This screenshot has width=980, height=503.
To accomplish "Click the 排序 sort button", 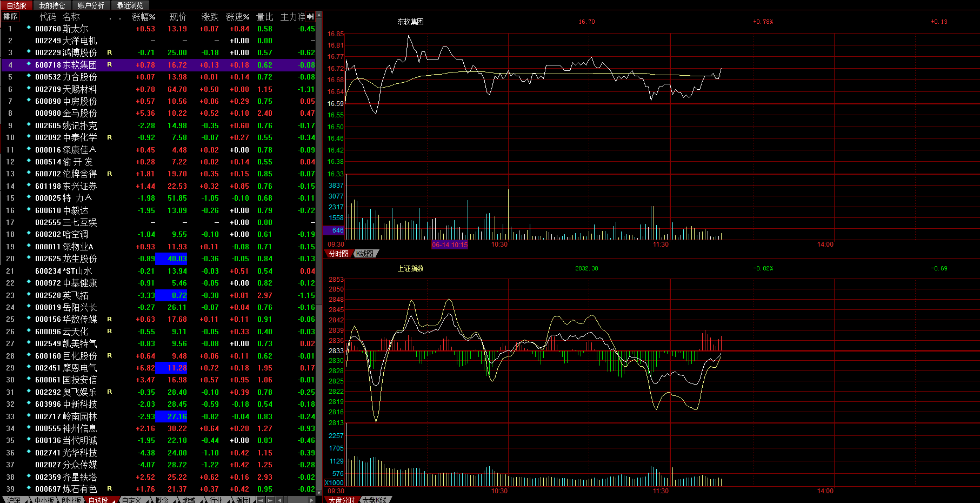I will click(x=10, y=17).
